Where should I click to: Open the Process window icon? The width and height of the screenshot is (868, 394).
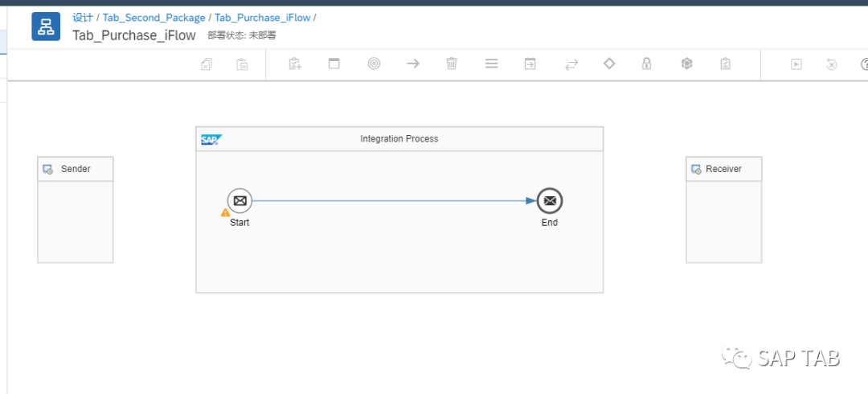334,64
